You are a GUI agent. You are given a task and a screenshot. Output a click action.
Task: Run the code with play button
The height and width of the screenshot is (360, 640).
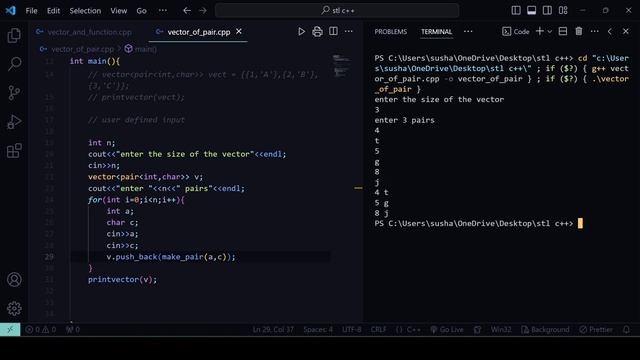[301, 31]
